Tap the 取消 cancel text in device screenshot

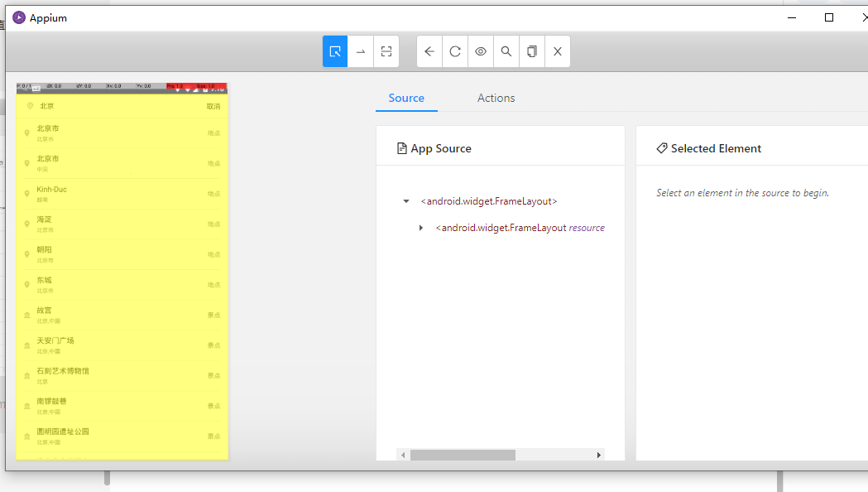pos(213,106)
